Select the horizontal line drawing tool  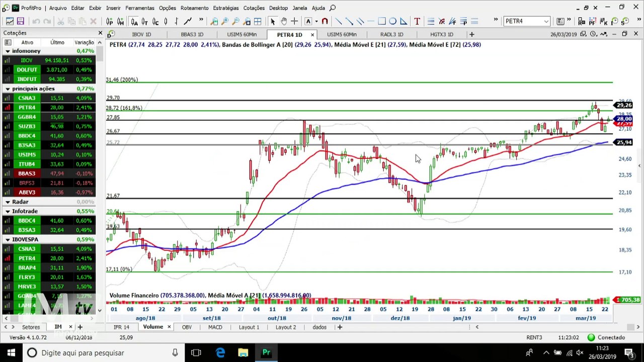coord(371,21)
